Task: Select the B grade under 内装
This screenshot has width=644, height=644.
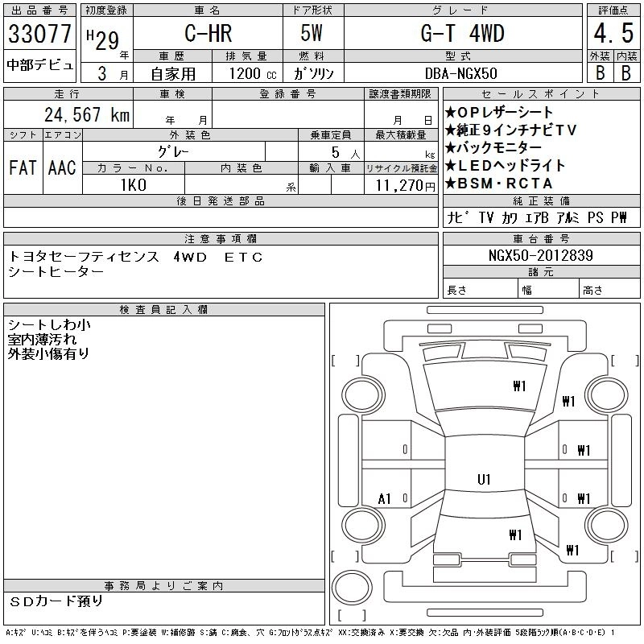Action: click(626, 72)
